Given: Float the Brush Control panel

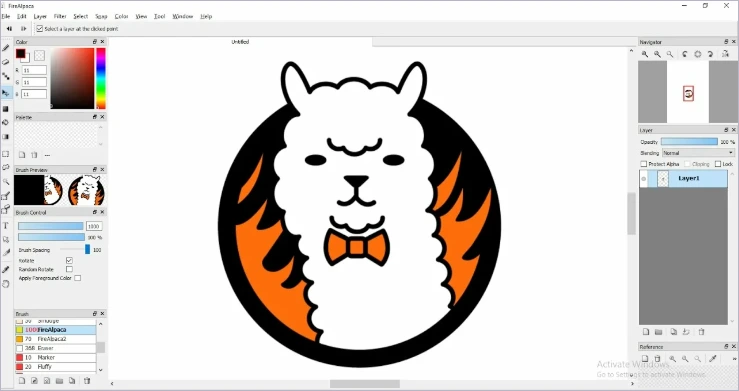Looking at the screenshot, I should 95,212.
